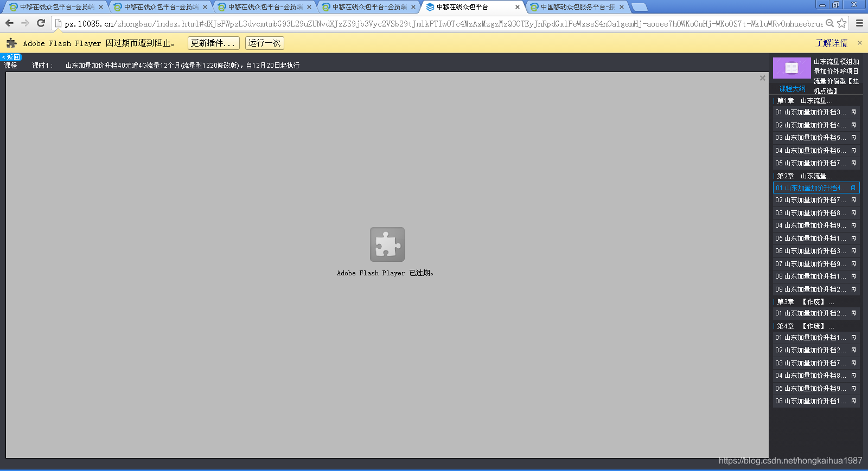Close the 中国移动众包服务平台 tab

pyautogui.click(x=622, y=7)
